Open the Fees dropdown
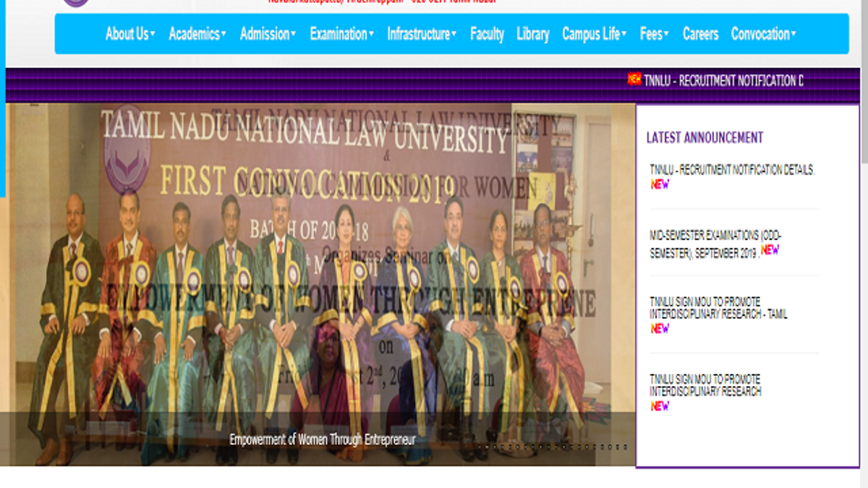This screenshot has width=868, height=488. point(655,34)
